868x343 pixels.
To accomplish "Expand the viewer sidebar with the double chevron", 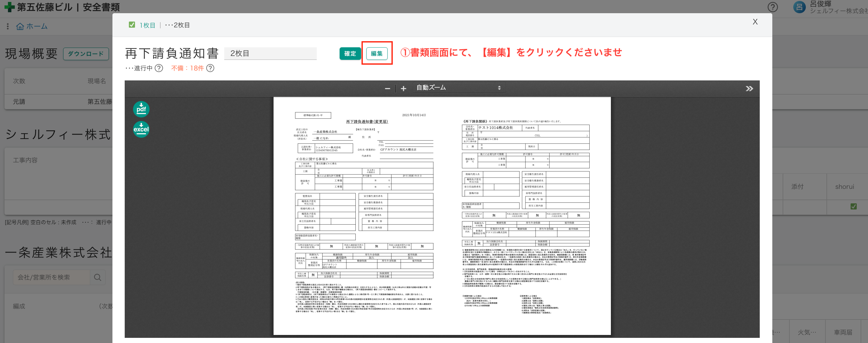I will (x=749, y=88).
